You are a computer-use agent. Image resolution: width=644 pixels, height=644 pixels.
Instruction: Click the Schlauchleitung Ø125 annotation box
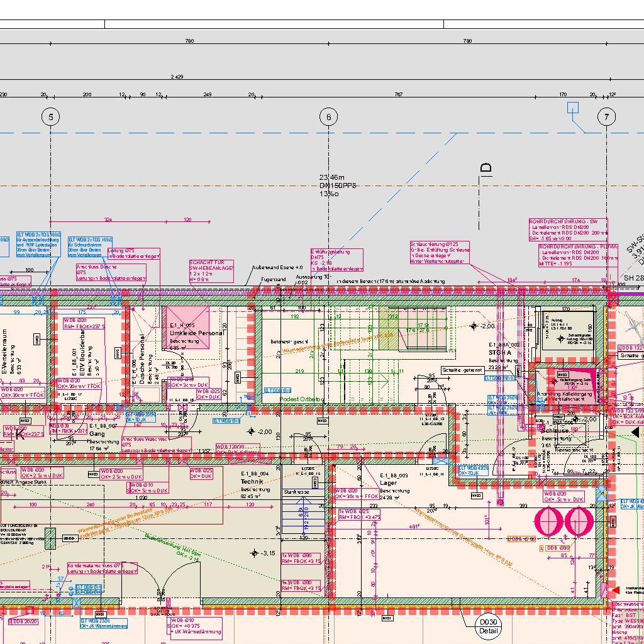pyautogui.click(x=440, y=253)
